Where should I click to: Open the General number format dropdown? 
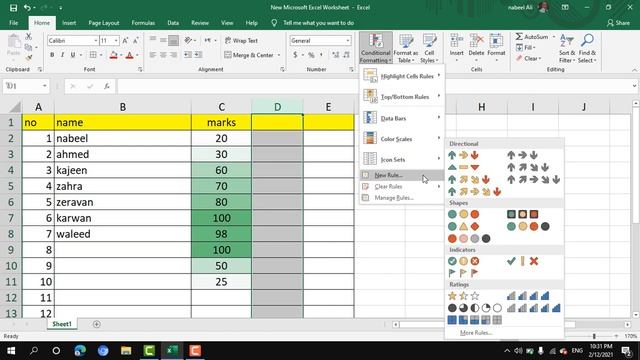(348, 40)
